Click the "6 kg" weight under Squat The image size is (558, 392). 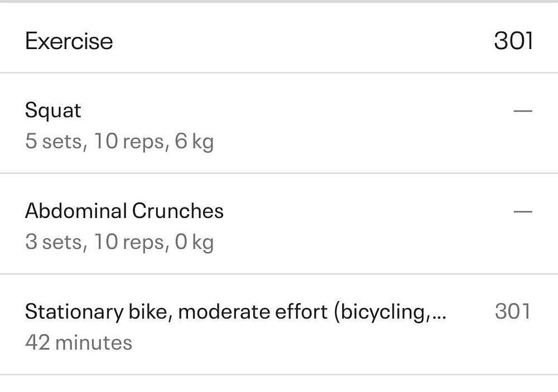(x=194, y=142)
